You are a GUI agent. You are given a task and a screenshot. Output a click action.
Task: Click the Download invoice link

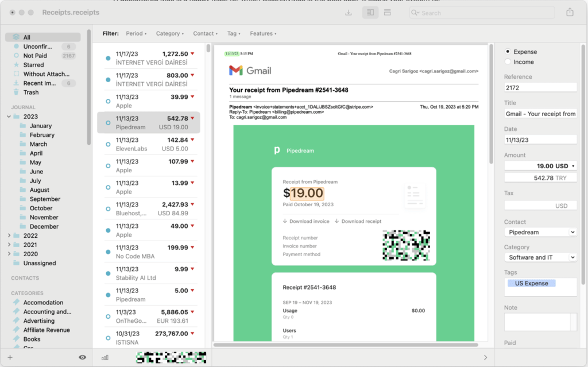tap(306, 221)
